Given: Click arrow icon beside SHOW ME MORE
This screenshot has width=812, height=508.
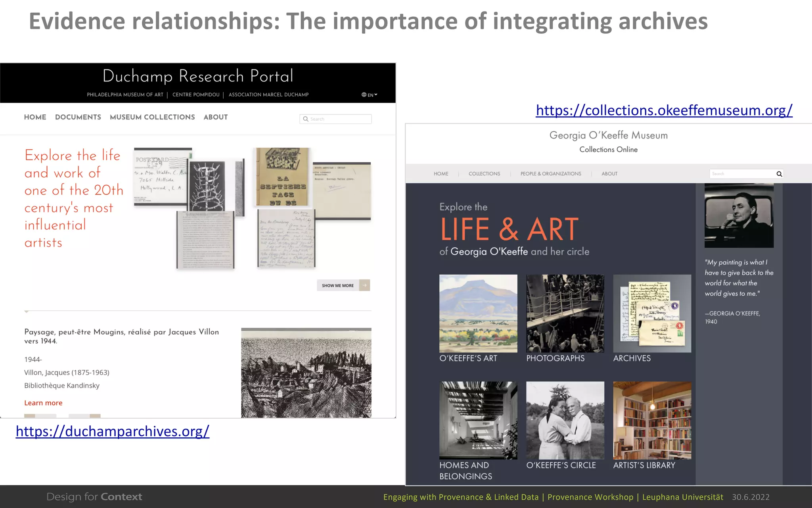Looking at the screenshot, I should point(365,285).
